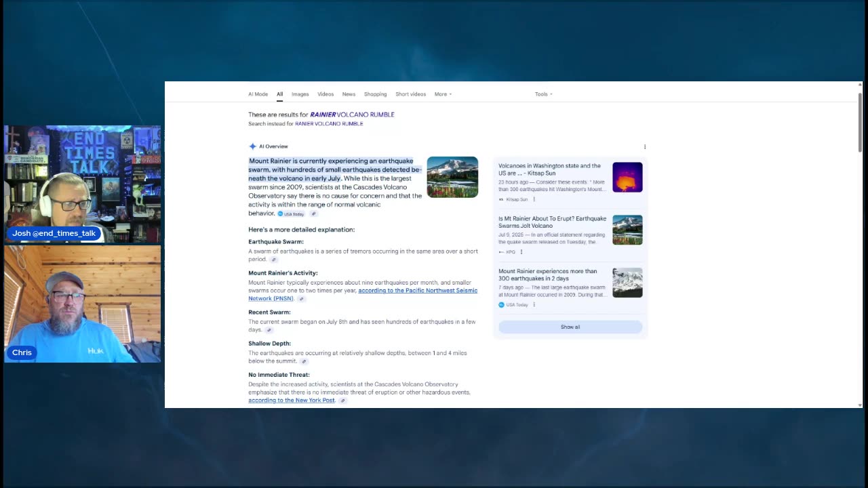Click the 'Recent Swarm:' heading
This screenshot has width=868, height=488.
point(269,312)
